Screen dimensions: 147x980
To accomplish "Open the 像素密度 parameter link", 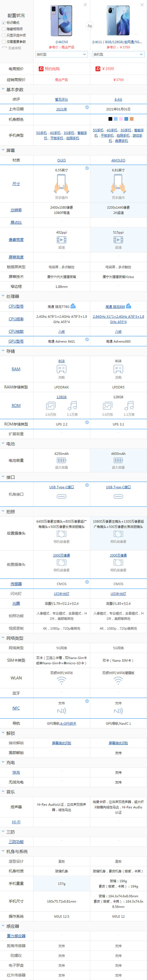I will coord(16,240).
